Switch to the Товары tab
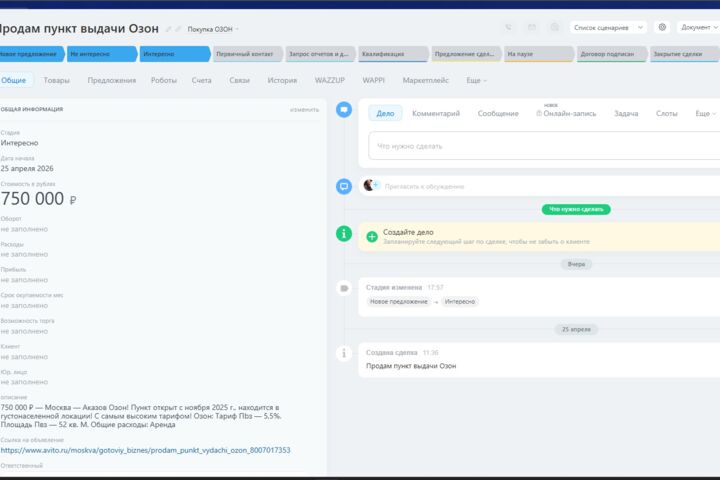The height and width of the screenshot is (480, 720). coord(56,80)
